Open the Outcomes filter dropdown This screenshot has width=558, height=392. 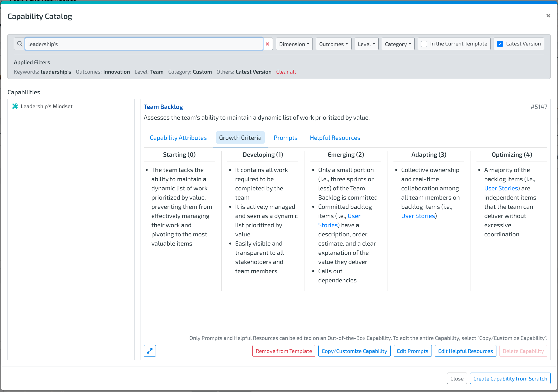[x=333, y=44]
